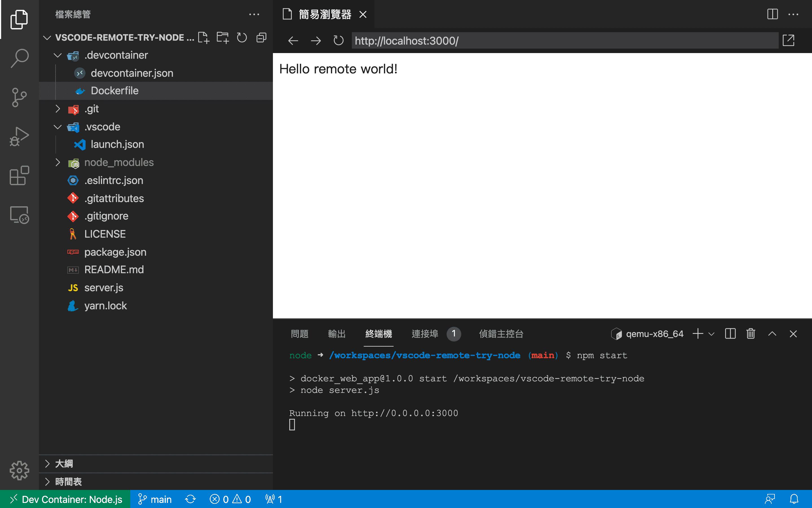The width and height of the screenshot is (812, 508).
Task: Close the 簡易瀏覽器 tab
Action: (x=363, y=14)
